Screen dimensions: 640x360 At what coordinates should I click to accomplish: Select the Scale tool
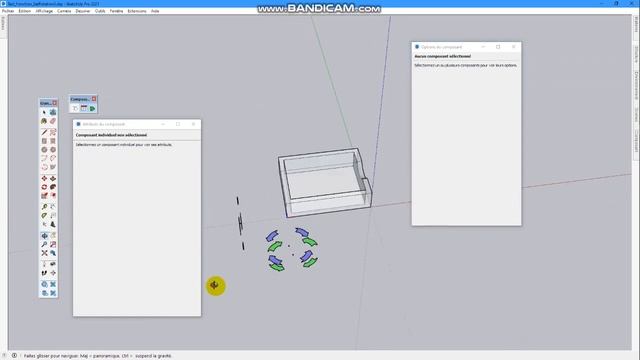point(44,196)
